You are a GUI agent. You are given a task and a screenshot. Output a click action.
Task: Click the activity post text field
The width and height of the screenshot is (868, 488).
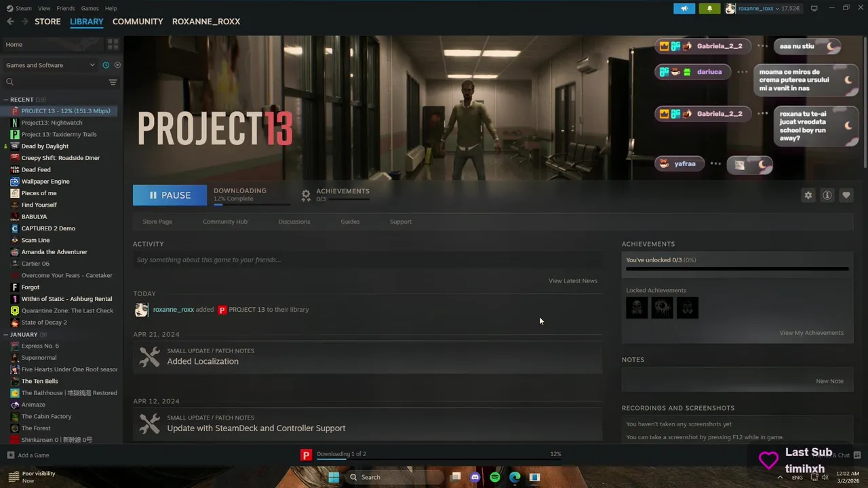pyautogui.click(x=368, y=260)
